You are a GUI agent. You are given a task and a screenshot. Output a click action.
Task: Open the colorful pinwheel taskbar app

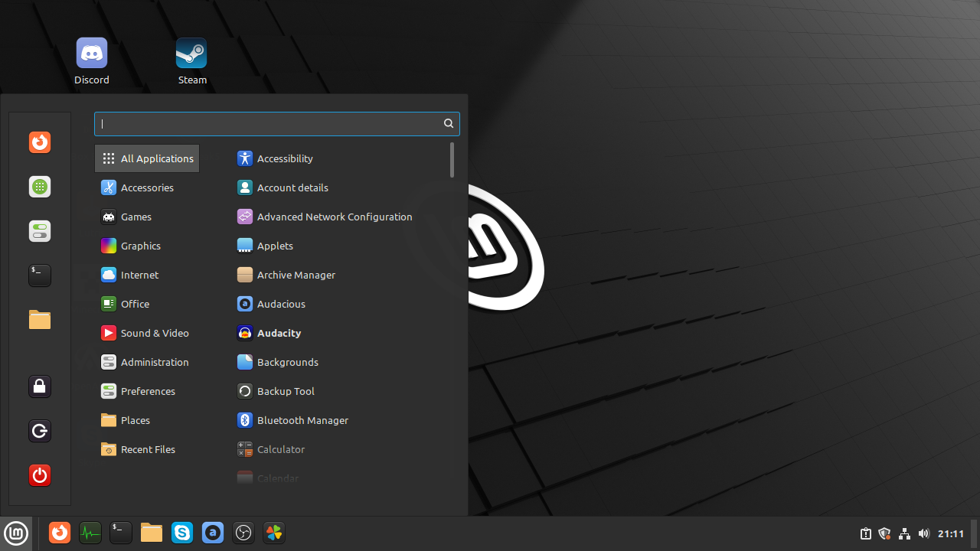pos(274,533)
